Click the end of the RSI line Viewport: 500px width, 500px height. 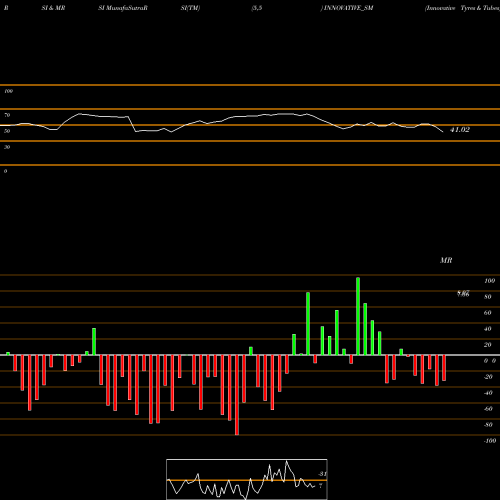(x=443, y=132)
